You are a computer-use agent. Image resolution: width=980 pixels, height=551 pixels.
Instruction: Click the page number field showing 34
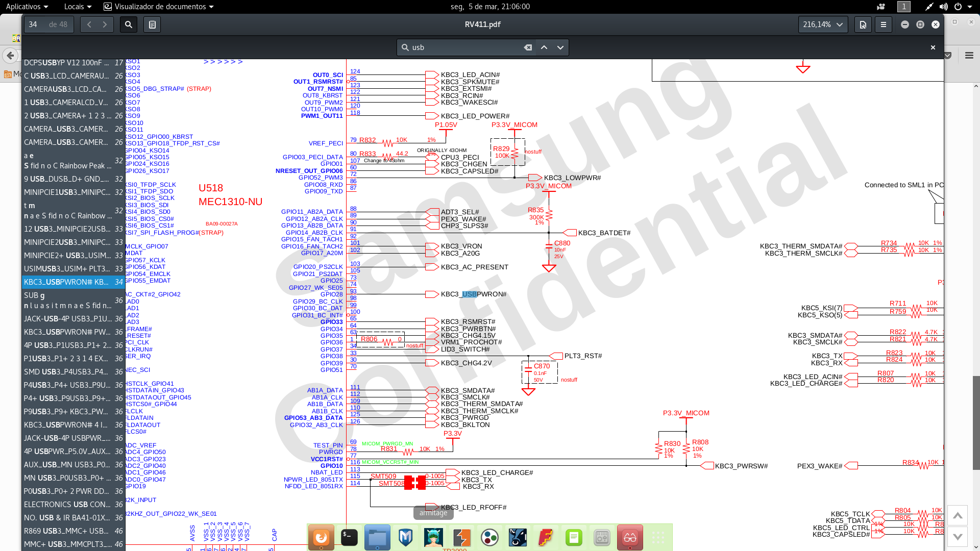(34, 24)
